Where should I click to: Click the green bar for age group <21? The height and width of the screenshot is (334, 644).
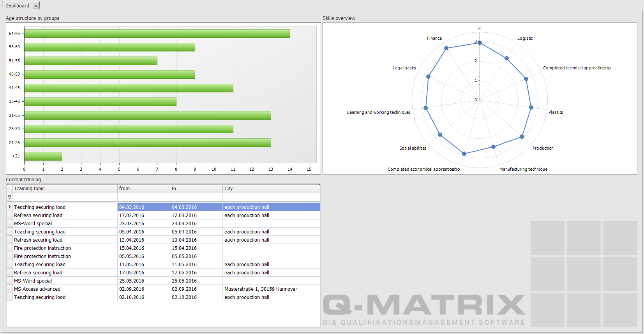point(43,156)
